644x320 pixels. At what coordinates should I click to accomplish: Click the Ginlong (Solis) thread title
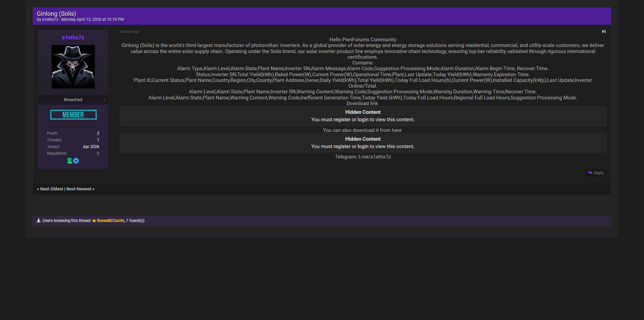point(56,14)
